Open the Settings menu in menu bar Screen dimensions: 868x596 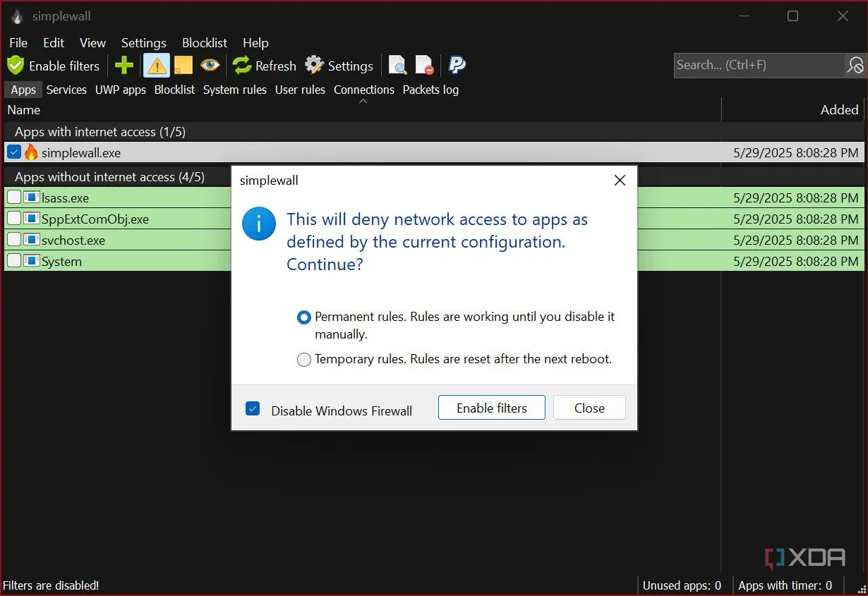(144, 43)
